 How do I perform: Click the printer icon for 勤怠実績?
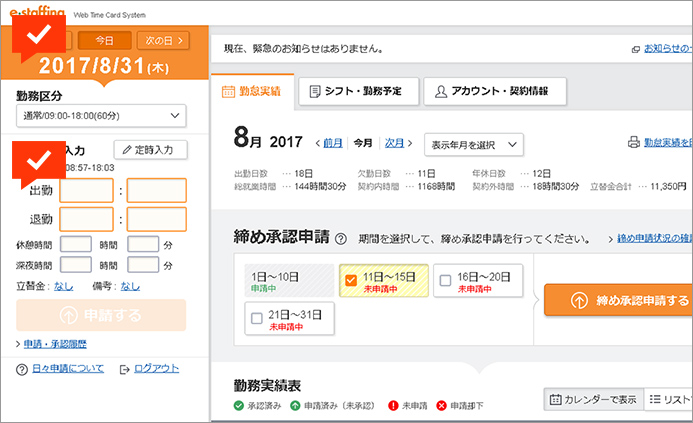click(633, 144)
